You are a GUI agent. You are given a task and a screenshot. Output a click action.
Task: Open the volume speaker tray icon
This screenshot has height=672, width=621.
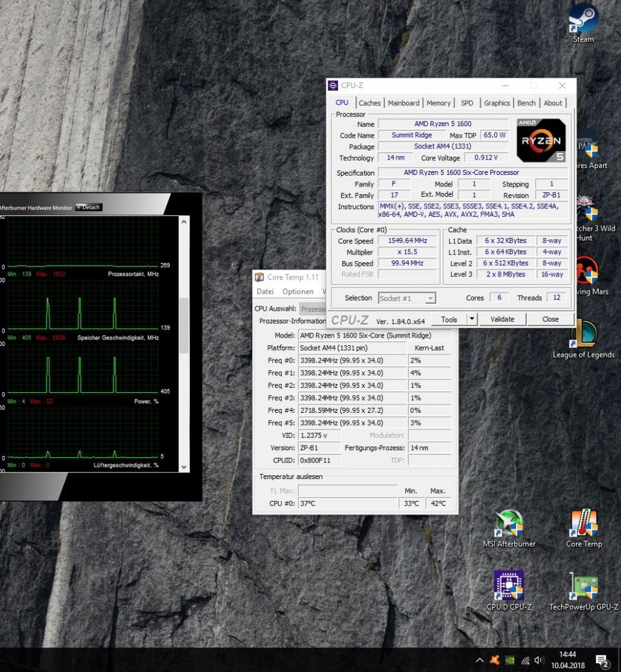tap(539, 660)
